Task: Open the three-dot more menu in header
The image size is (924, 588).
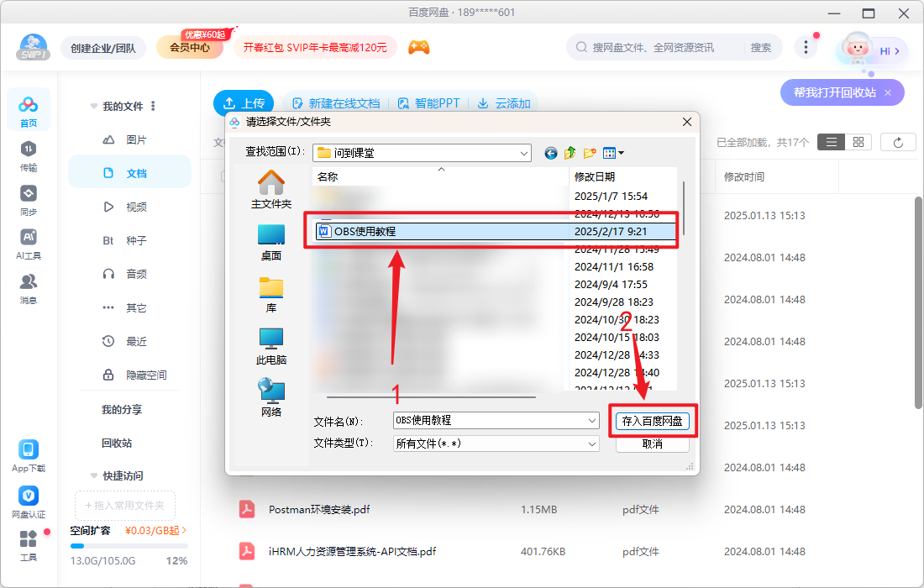Action: pos(806,47)
